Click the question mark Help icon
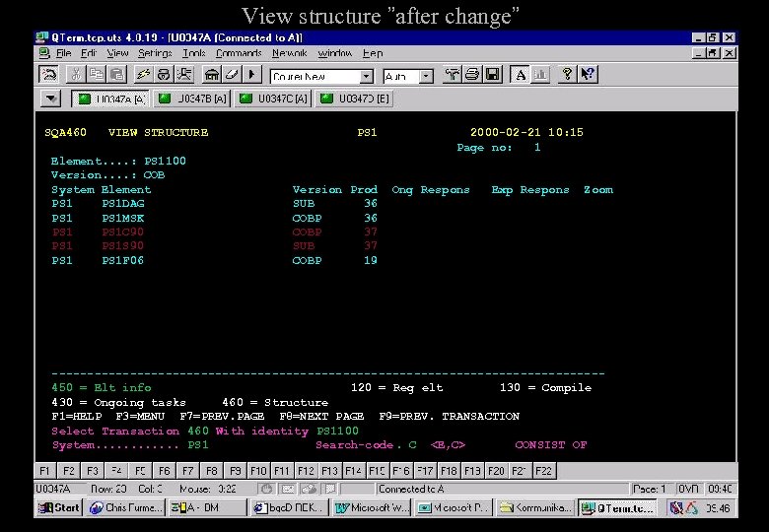The image size is (769, 532). click(568, 75)
